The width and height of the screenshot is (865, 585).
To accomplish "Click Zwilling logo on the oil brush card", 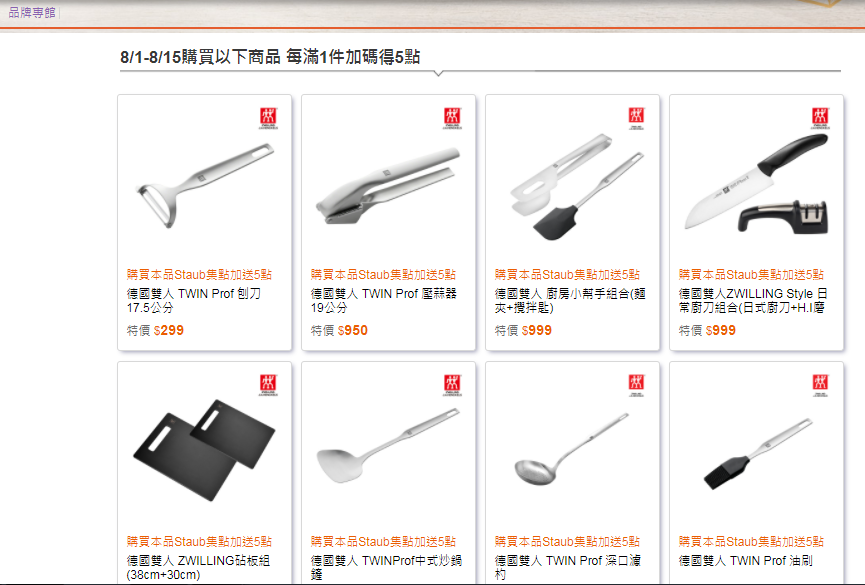I will click(x=820, y=385).
